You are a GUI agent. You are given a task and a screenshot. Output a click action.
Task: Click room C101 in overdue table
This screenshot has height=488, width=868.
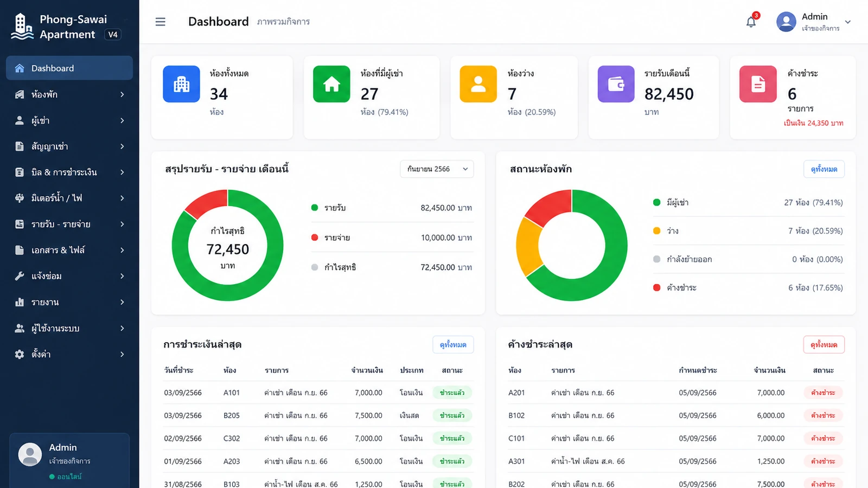pyautogui.click(x=516, y=438)
